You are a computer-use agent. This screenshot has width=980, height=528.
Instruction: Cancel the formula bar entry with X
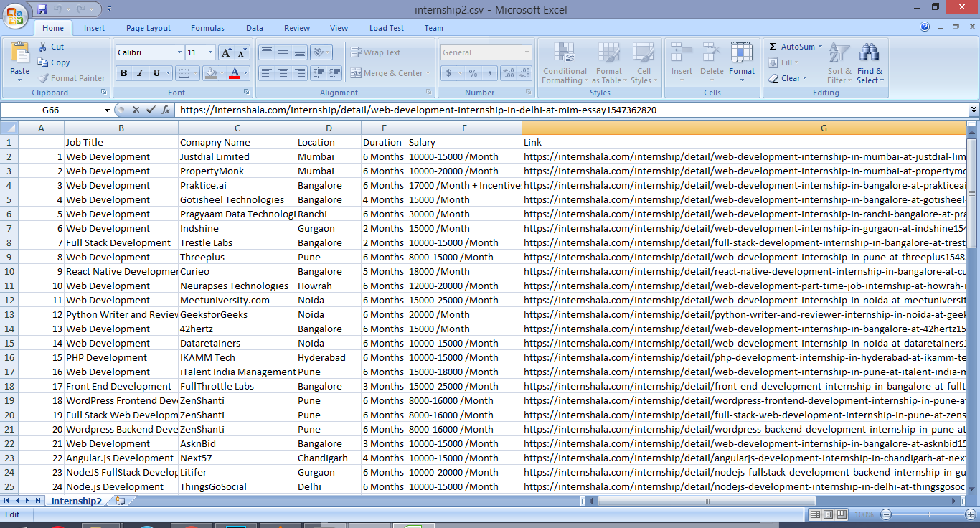tap(135, 110)
